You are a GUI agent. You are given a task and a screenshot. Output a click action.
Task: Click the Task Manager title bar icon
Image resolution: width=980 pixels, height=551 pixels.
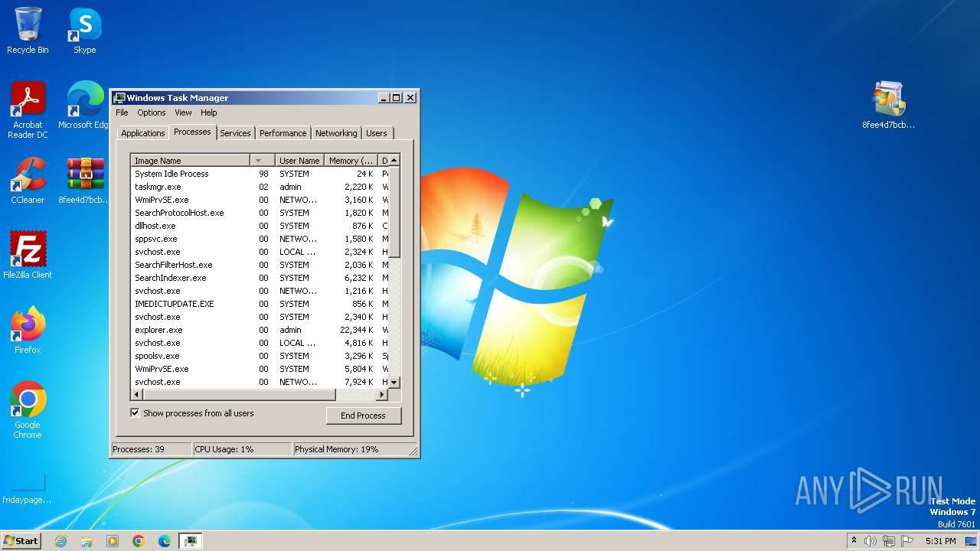click(119, 98)
